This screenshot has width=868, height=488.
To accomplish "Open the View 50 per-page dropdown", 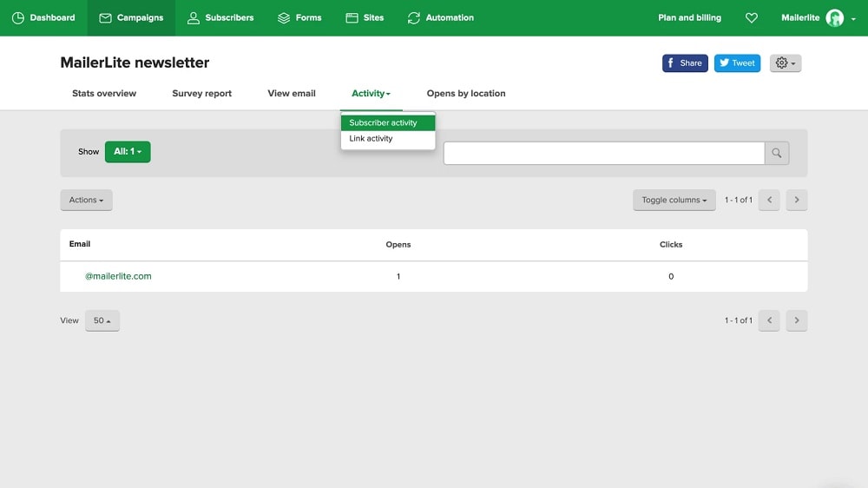I will (102, 320).
